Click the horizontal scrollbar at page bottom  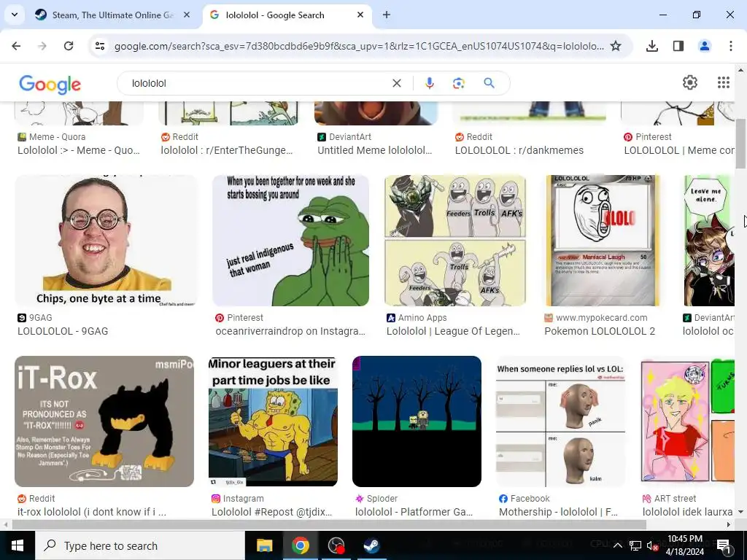[329, 525]
